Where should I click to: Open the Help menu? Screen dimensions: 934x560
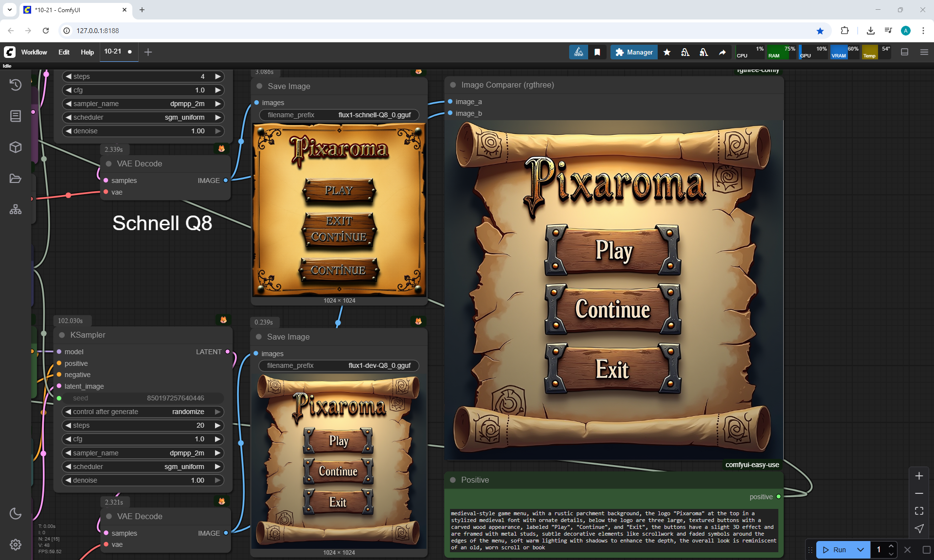coord(87,52)
